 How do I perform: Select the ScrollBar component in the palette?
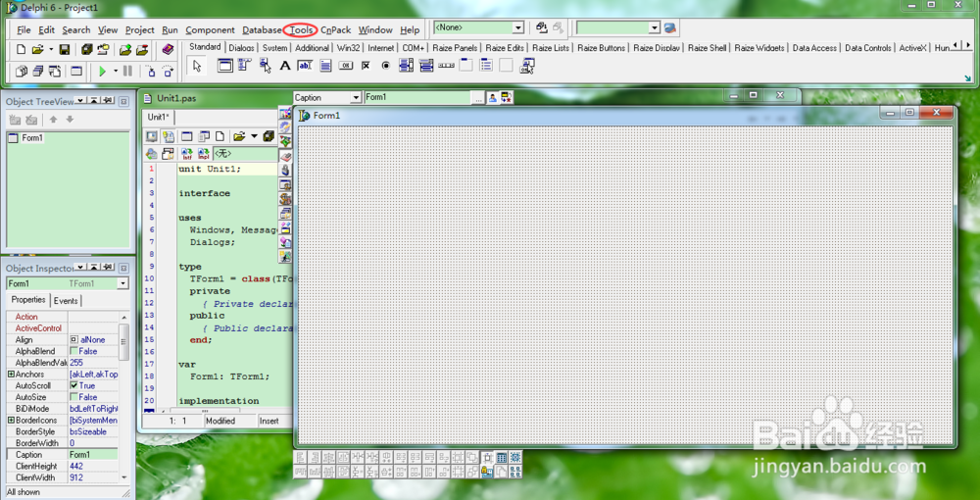pyautogui.click(x=446, y=66)
